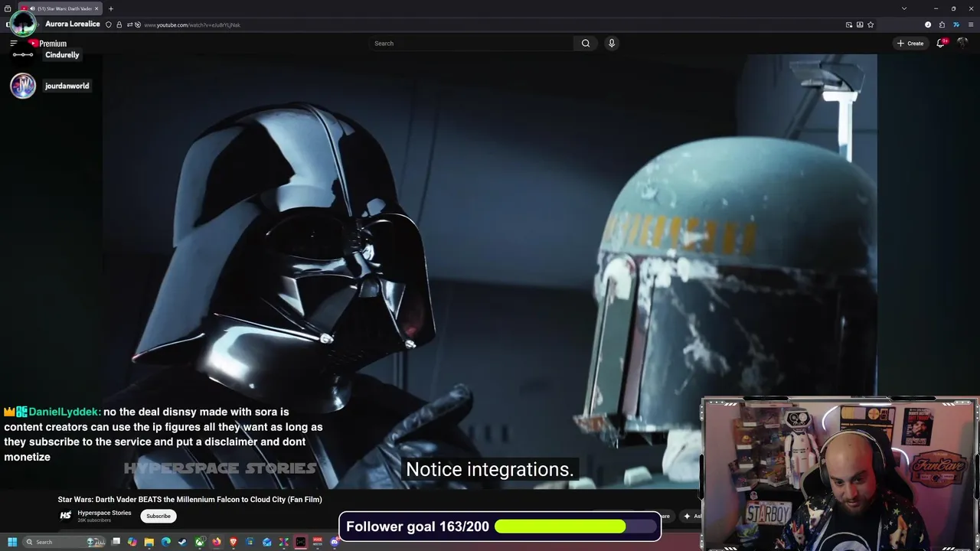This screenshot has height=551, width=980.
Task: Open Discord from the taskbar
Action: point(335,542)
